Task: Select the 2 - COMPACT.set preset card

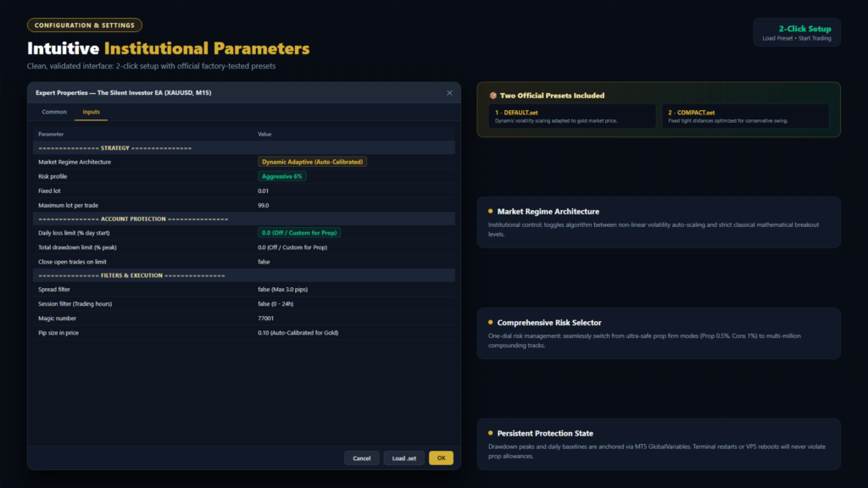Action: click(x=746, y=116)
